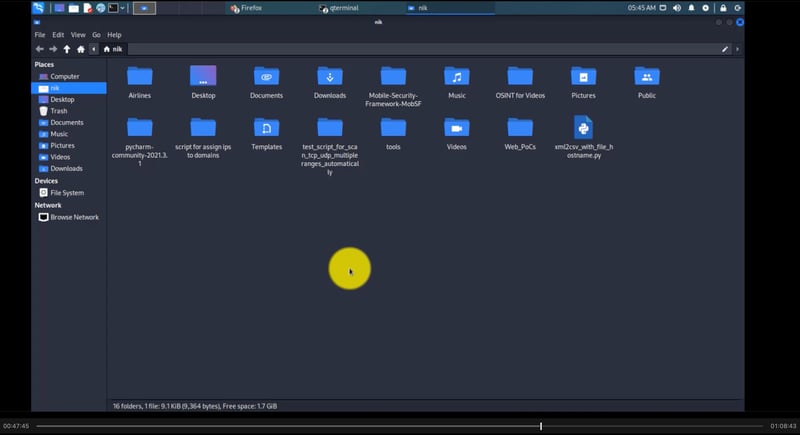
Task: Click the workspace switcher in panel
Action: (144, 8)
